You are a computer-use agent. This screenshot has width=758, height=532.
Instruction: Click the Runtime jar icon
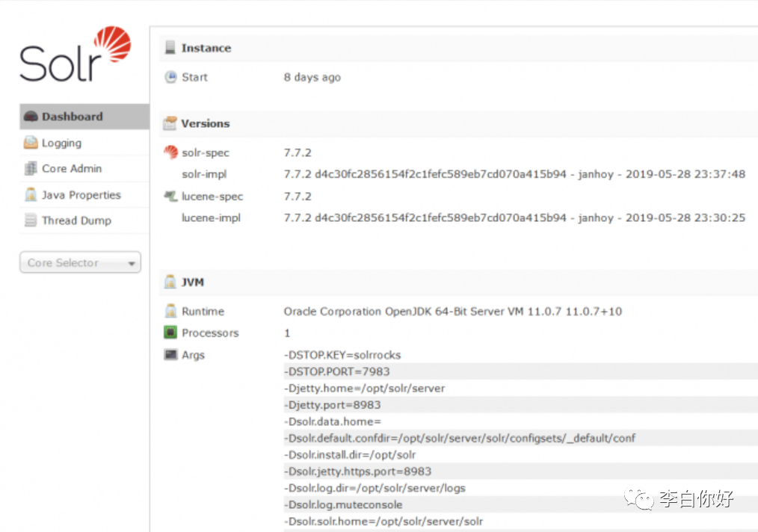tap(170, 311)
